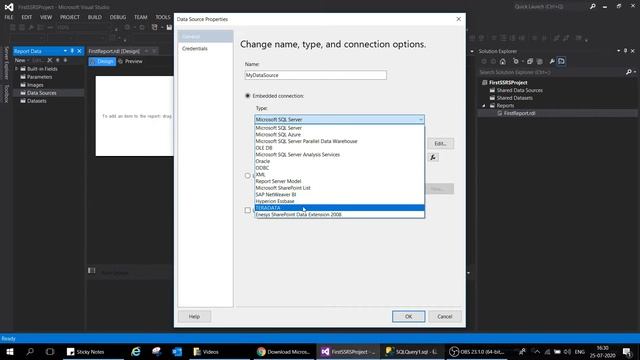This screenshot has width=640, height=360.
Task: Pick Report Server Model type
Action: tap(339, 181)
